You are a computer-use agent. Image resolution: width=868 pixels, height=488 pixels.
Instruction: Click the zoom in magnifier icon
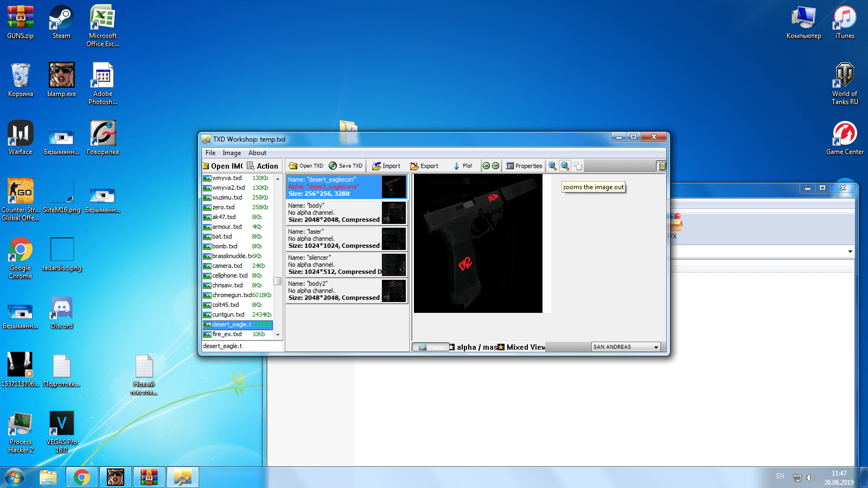pos(552,166)
